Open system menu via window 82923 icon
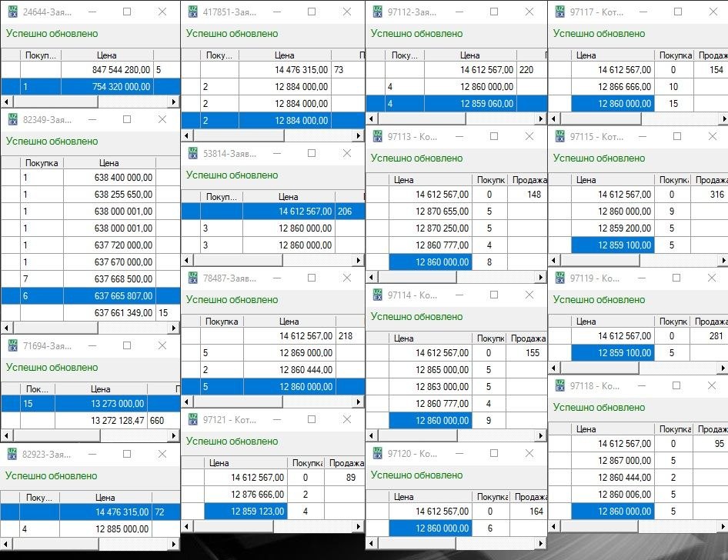The height and width of the screenshot is (560, 728). (12, 454)
